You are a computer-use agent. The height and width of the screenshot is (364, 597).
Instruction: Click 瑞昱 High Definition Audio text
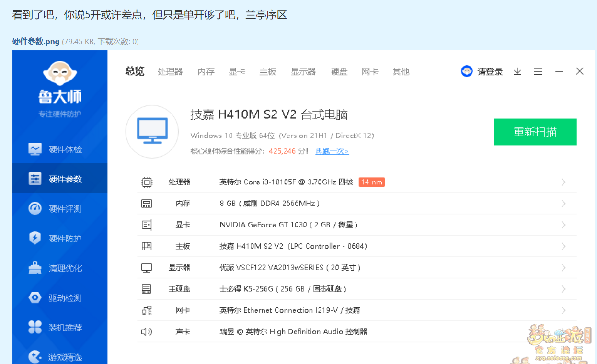coord(294,331)
